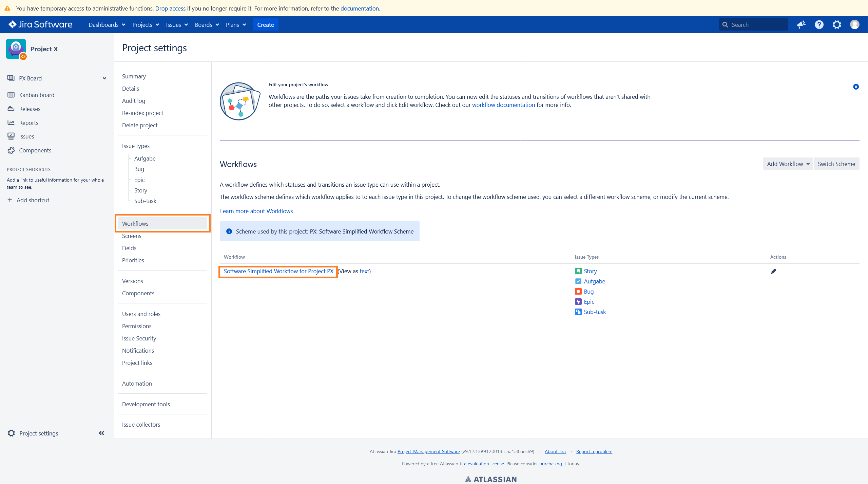Expand the PX Board chevron
Screen dimensions: 868x484
(104, 78)
